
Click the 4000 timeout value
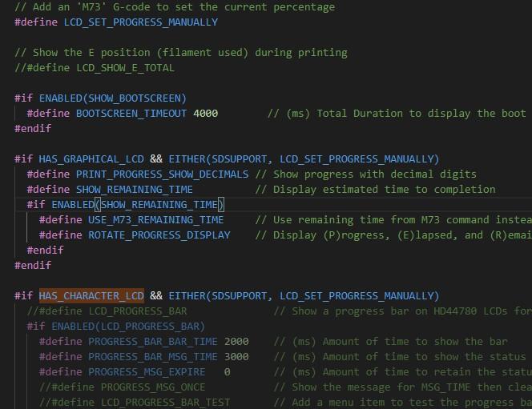pyautogui.click(x=205, y=114)
